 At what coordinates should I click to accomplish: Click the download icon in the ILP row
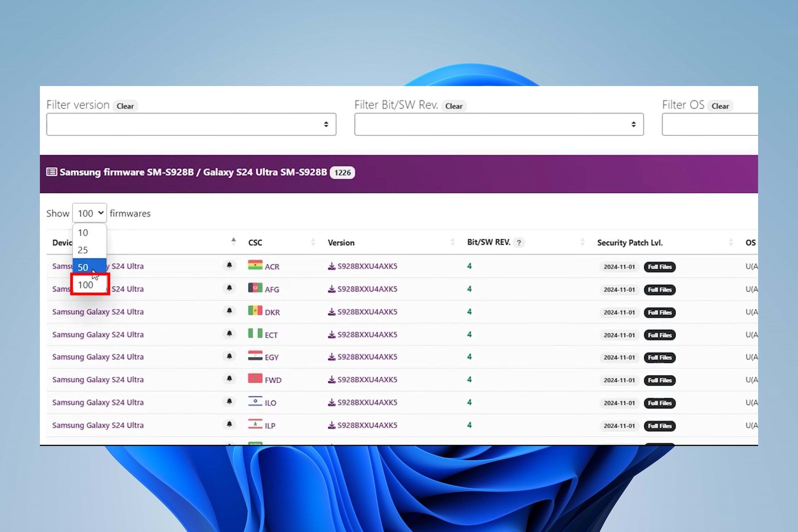[x=332, y=425]
